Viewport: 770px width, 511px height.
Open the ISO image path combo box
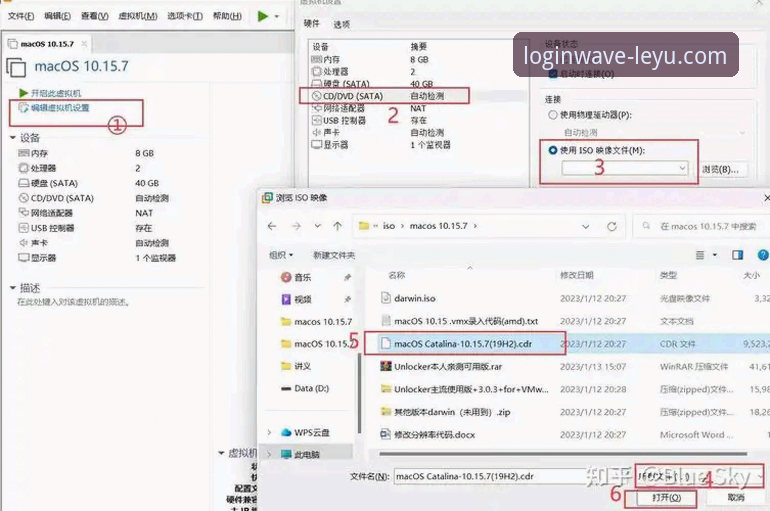click(x=625, y=168)
